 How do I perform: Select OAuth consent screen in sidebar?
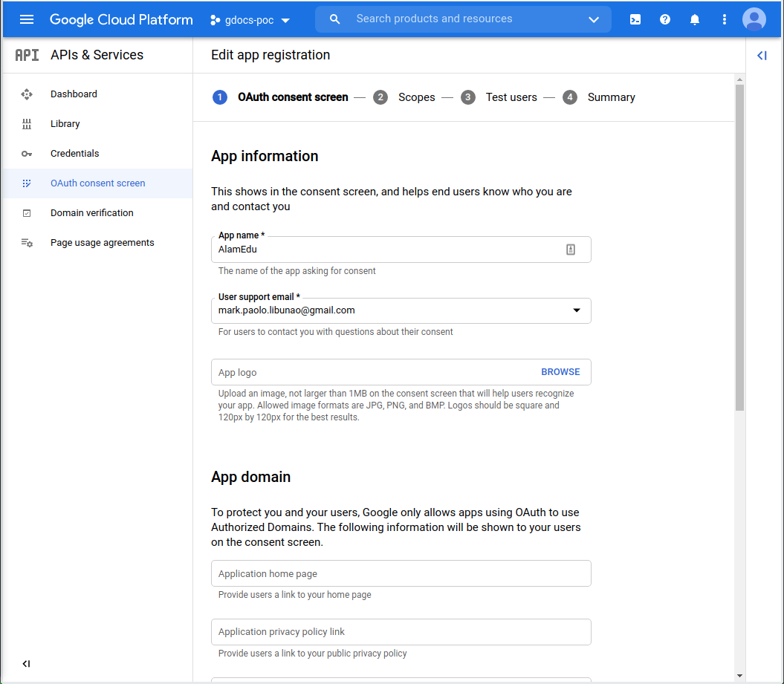[97, 183]
